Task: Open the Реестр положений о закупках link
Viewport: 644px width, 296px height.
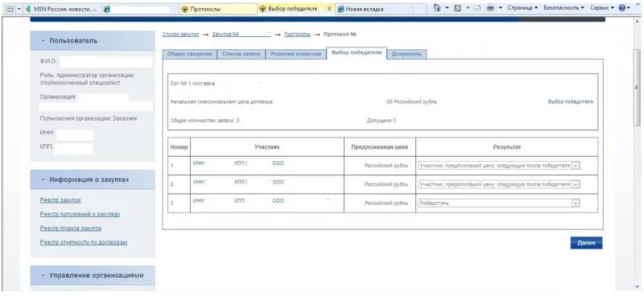Action: point(80,214)
